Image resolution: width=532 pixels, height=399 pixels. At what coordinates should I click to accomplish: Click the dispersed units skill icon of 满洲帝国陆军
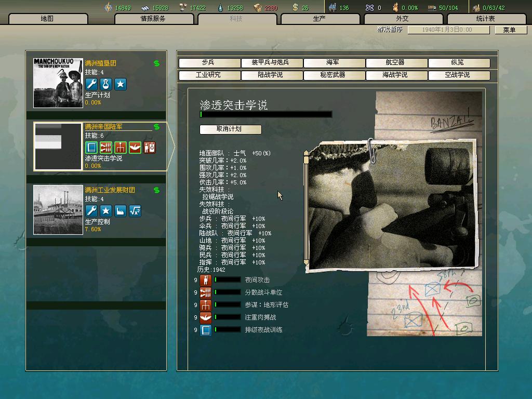click(106, 148)
